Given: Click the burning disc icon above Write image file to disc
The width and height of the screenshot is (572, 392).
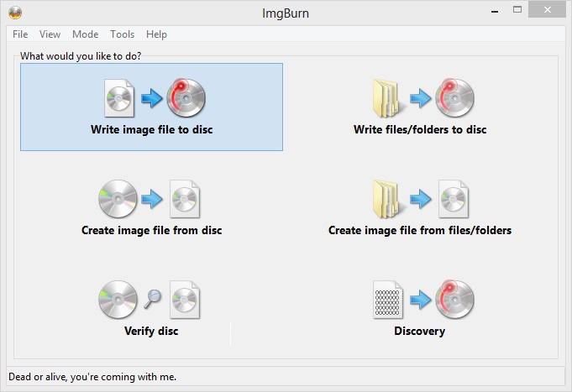Looking at the screenshot, I should point(186,97).
